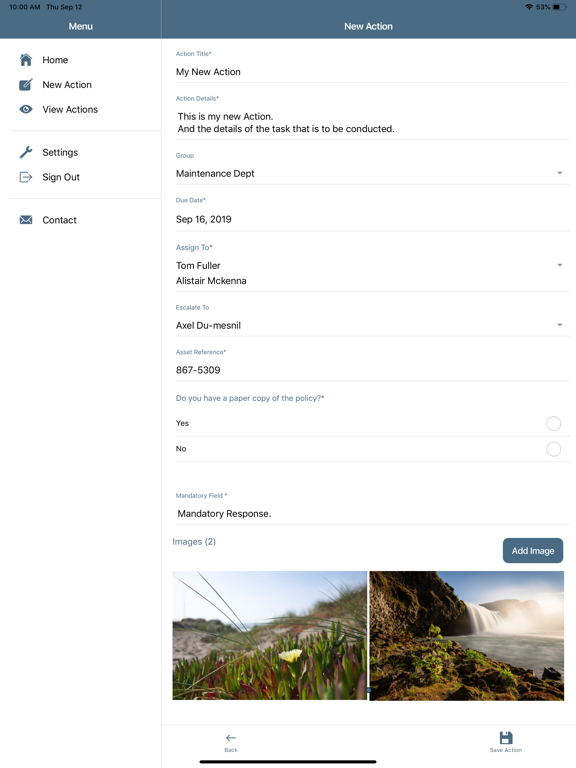Click the Sign Out menu label

tap(61, 177)
